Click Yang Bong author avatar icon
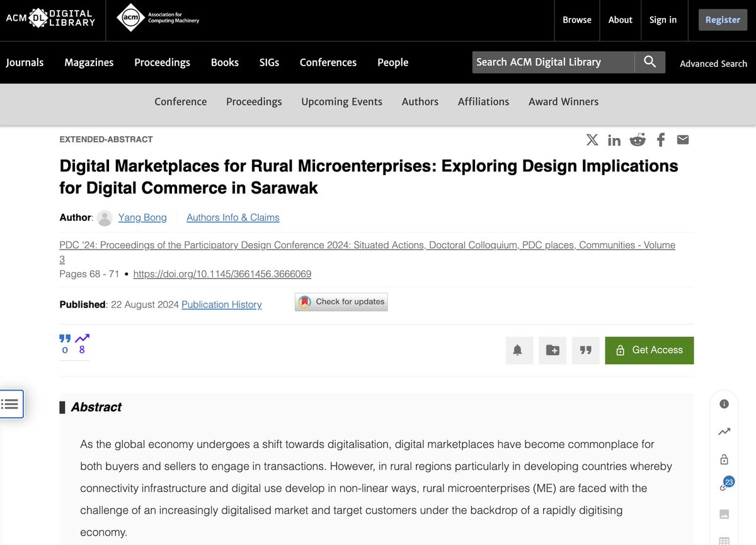Screen dimensions: 756x545 [x=106, y=218]
